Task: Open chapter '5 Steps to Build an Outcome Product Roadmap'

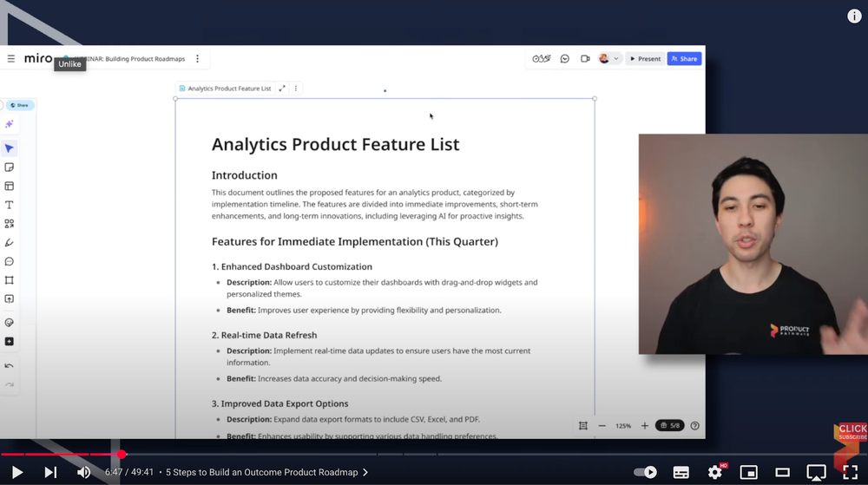Action: [x=266, y=472]
